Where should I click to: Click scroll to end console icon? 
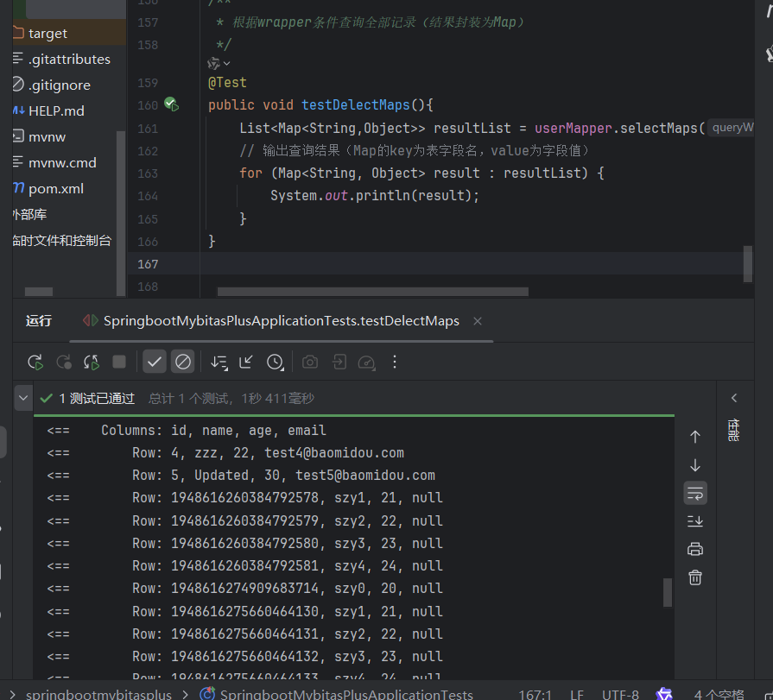[x=695, y=521]
